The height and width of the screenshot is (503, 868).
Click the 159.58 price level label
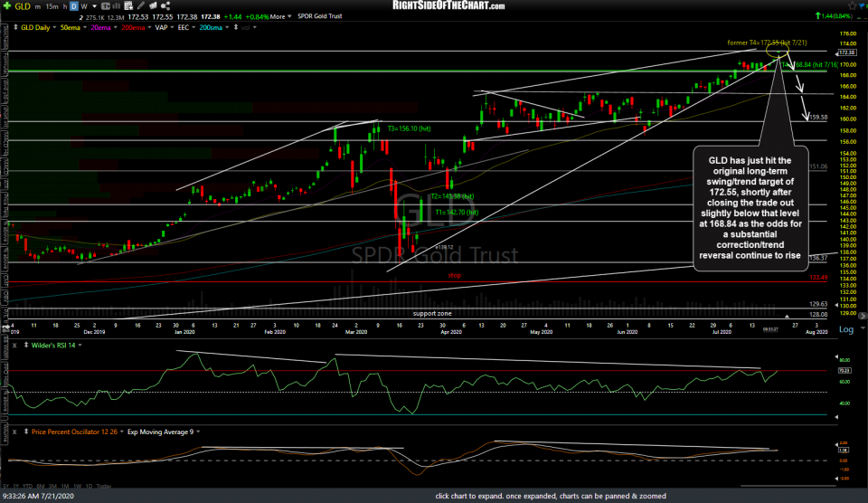pyautogui.click(x=818, y=118)
